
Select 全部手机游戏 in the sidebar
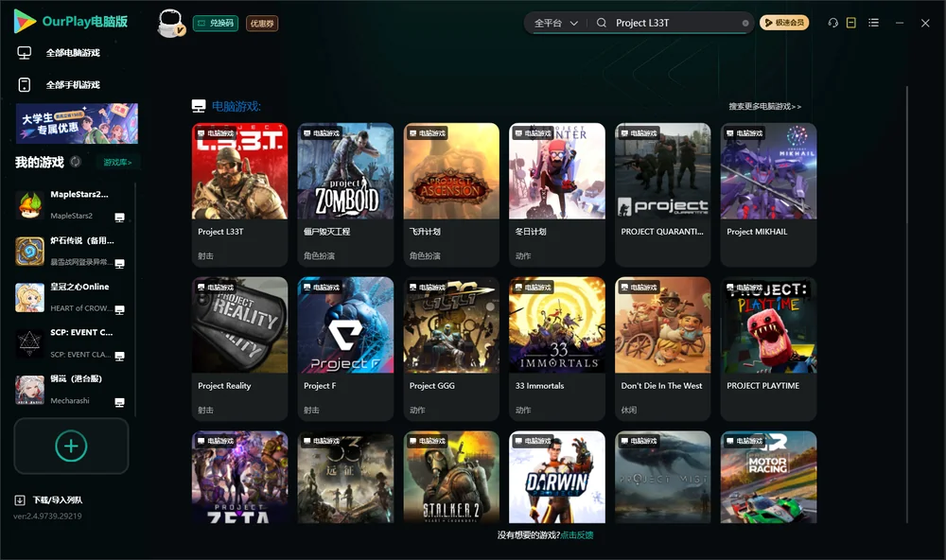59,85
